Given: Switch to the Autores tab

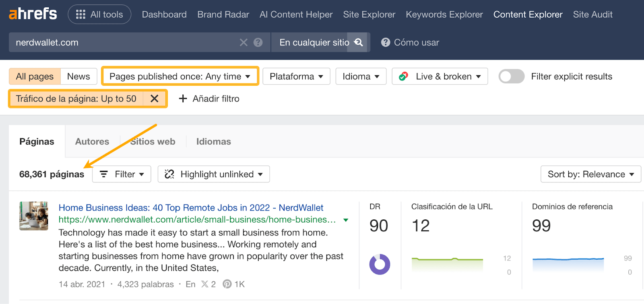Looking at the screenshot, I should click(x=92, y=141).
